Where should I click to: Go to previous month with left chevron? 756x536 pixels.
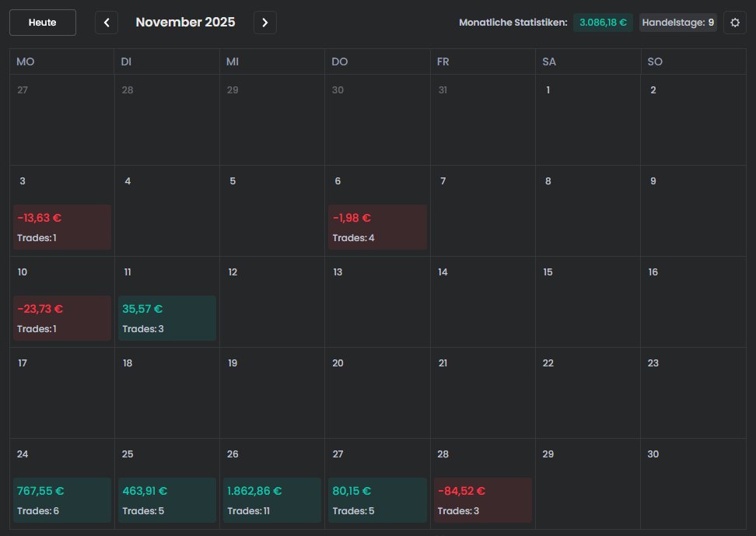click(107, 23)
